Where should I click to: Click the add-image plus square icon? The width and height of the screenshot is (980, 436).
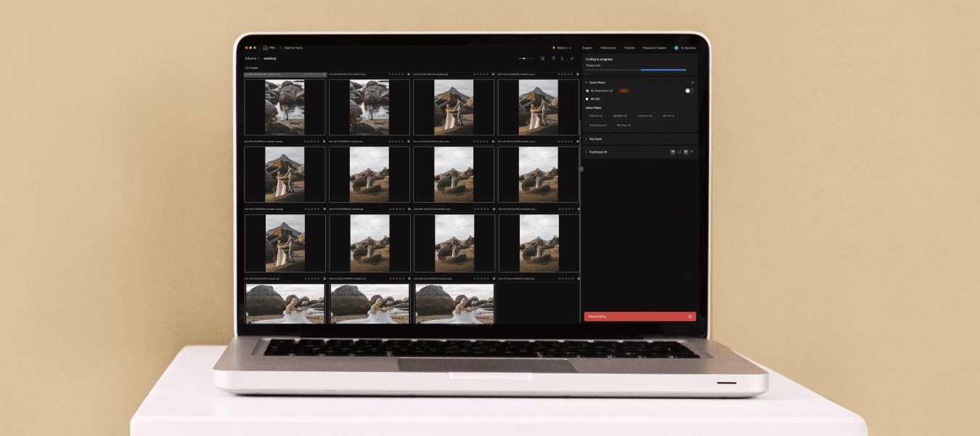[542, 58]
